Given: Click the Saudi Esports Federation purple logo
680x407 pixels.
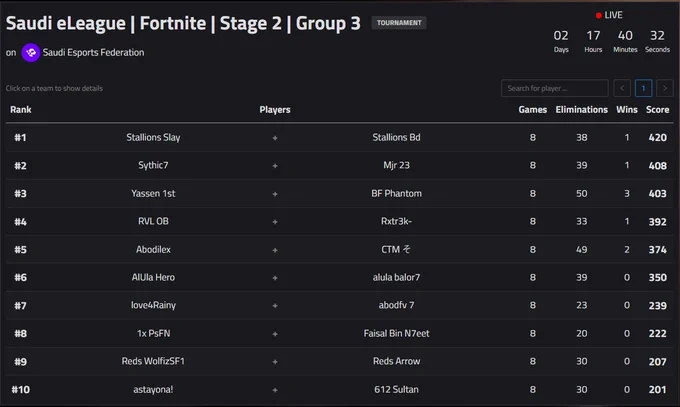Looking at the screenshot, I should click(x=30, y=53).
